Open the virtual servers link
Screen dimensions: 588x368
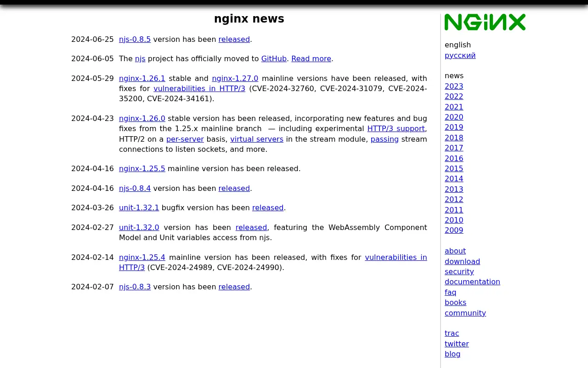coord(257,139)
